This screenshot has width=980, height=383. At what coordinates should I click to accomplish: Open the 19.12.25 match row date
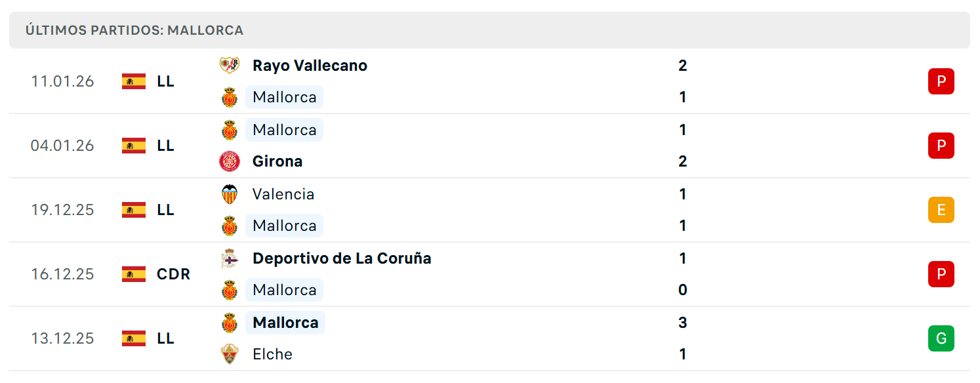tap(62, 210)
